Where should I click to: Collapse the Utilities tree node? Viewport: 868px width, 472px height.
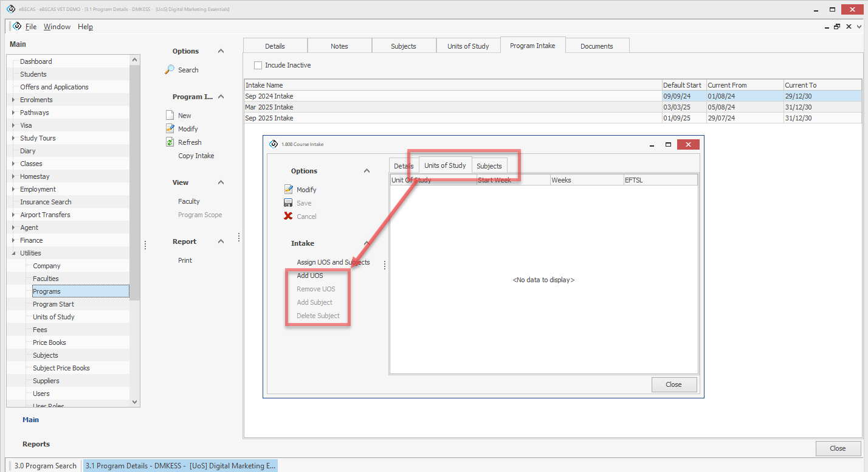(x=13, y=253)
